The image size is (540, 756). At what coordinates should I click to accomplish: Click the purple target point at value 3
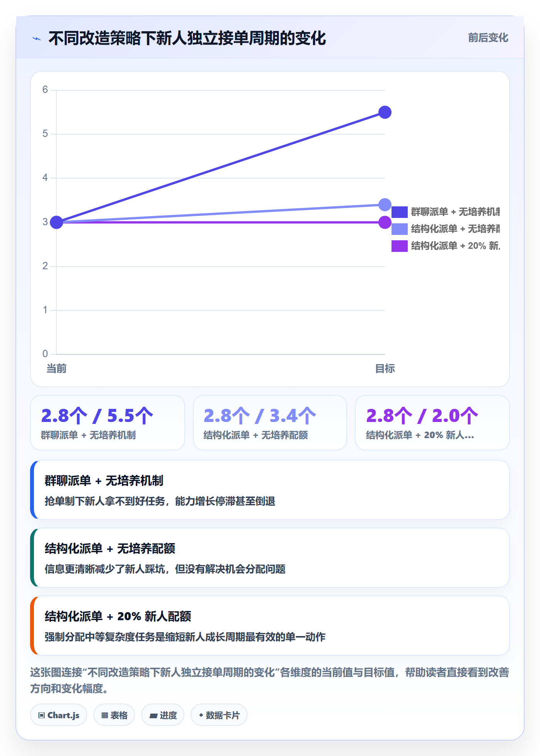(x=385, y=223)
